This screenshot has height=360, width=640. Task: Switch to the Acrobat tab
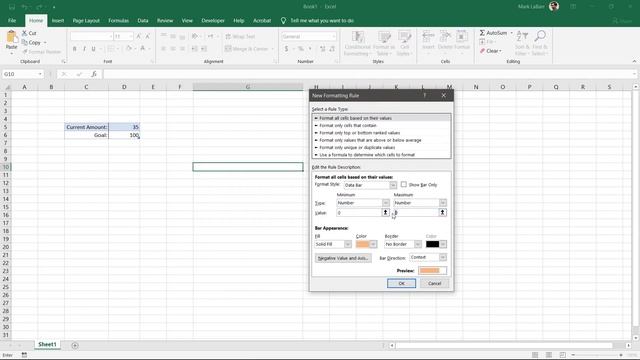[x=262, y=20]
